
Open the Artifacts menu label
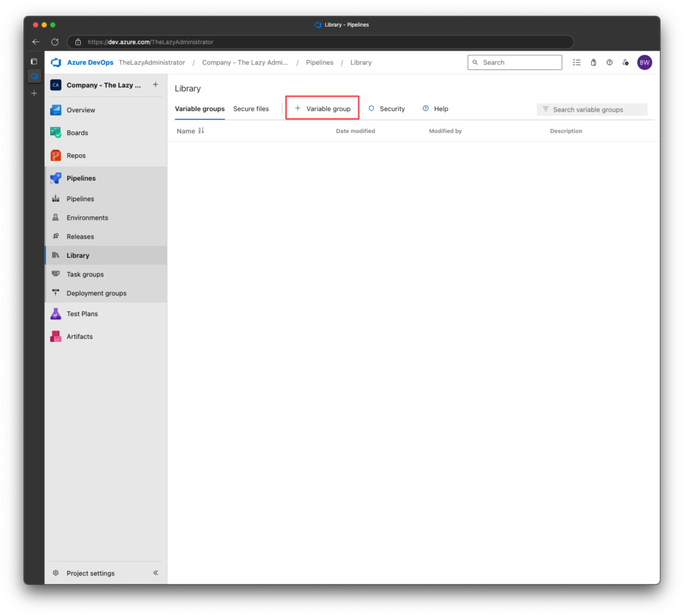[79, 336]
